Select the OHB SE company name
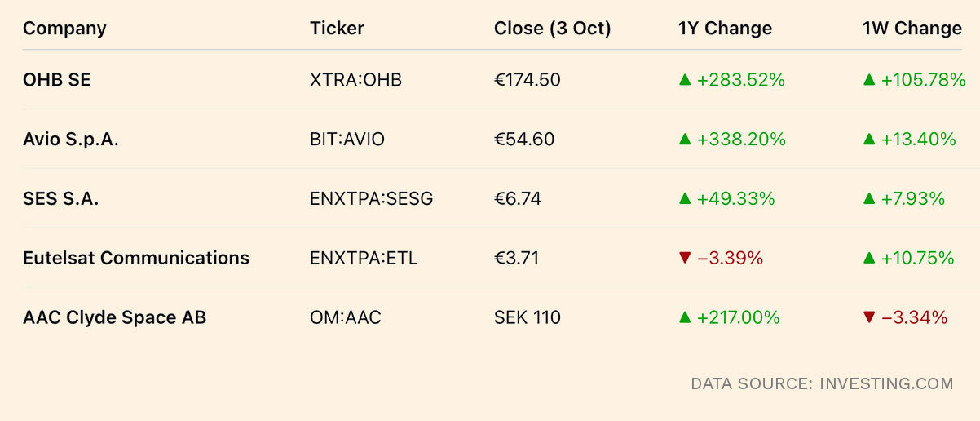The height and width of the screenshot is (421, 980). [57, 80]
